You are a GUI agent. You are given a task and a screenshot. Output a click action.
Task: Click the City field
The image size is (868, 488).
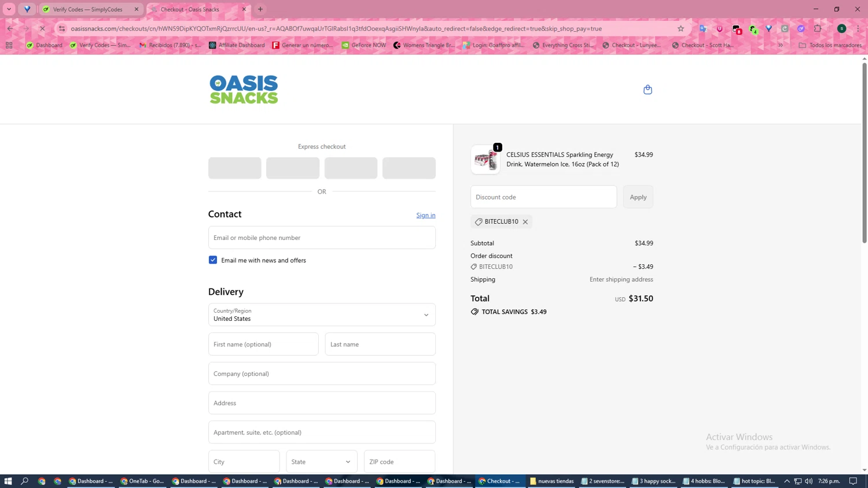244,461
